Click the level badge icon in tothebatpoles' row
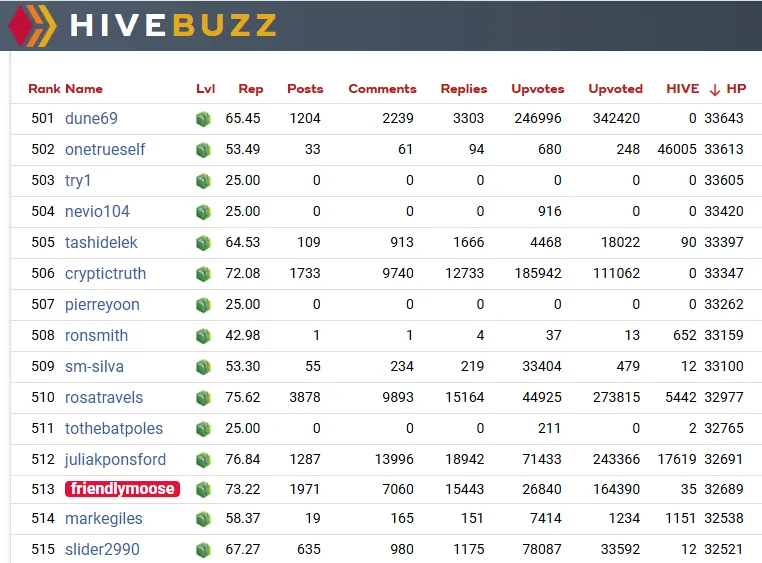 pyautogui.click(x=203, y=428)
